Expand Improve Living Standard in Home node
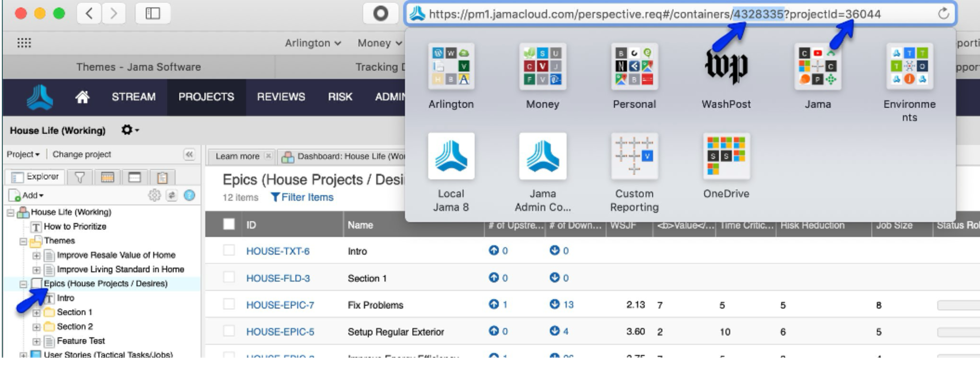 (x=36, y=270)
